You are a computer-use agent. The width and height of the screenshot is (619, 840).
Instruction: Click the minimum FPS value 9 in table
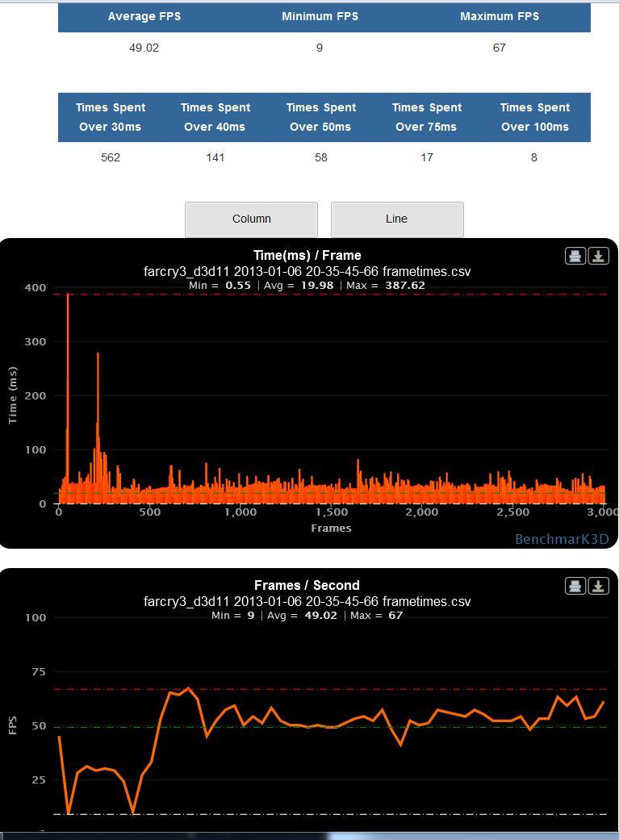320,48
